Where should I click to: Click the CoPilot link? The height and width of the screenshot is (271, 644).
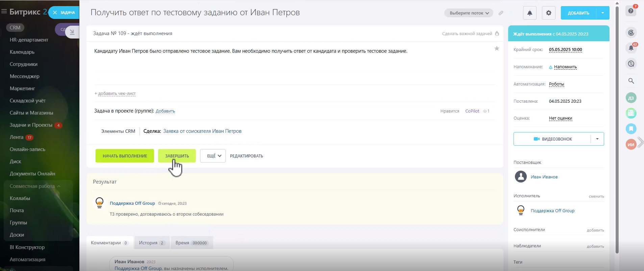click(x=472, y=111)
